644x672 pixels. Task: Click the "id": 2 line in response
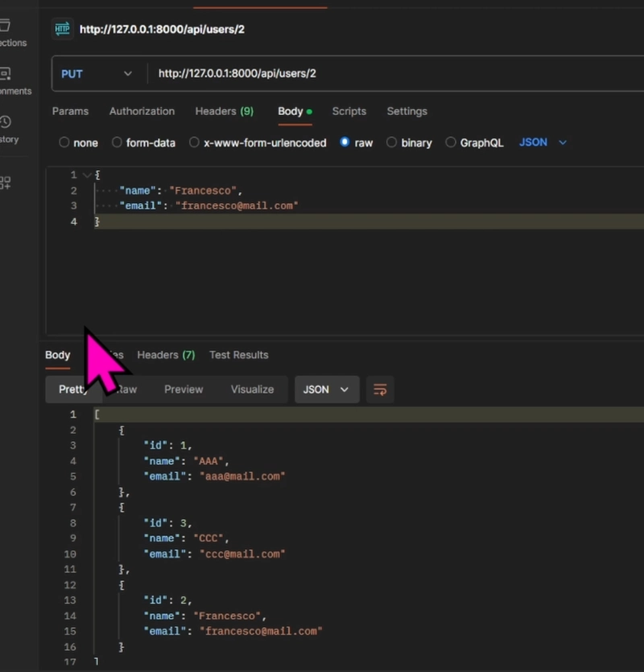(167, 600)
